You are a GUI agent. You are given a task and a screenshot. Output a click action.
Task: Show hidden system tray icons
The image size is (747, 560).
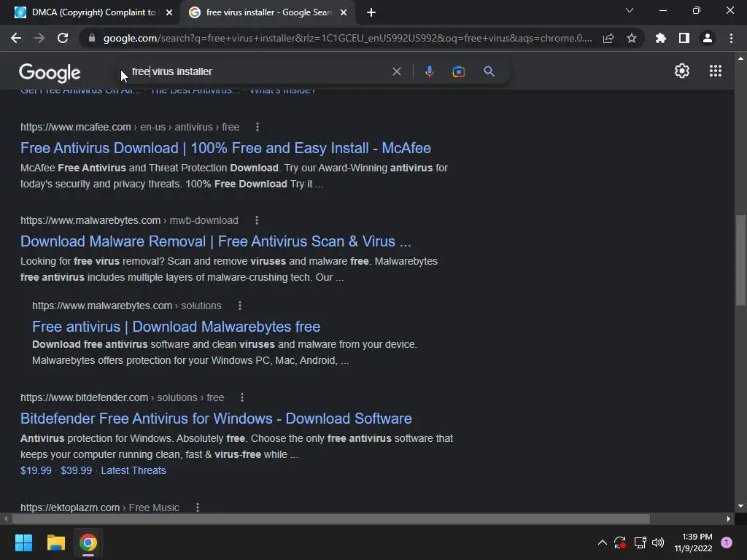(x=602, y=542)
